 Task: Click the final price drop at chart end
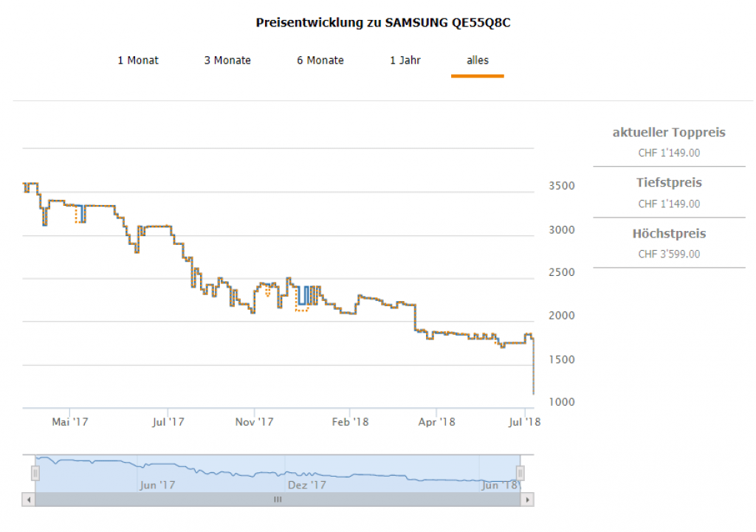pos(533,369)
